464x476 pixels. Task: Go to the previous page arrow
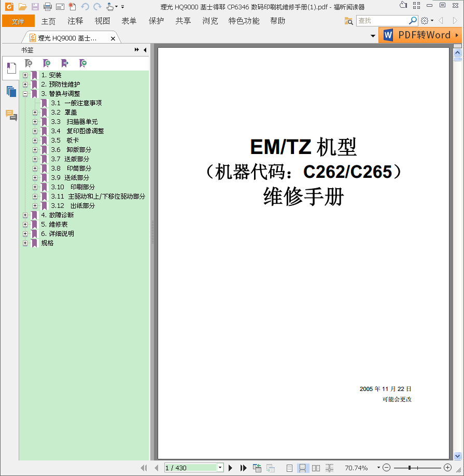pos(156,468)
